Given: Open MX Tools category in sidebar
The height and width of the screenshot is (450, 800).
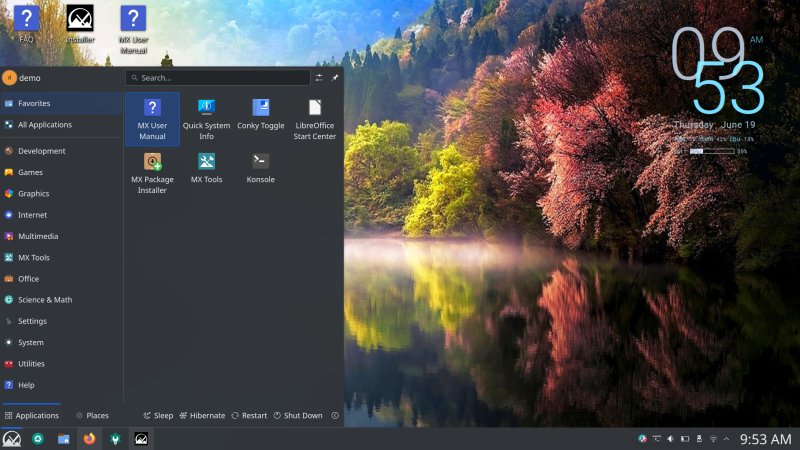Looking at the screenshot, I should (x=61, y=258).
